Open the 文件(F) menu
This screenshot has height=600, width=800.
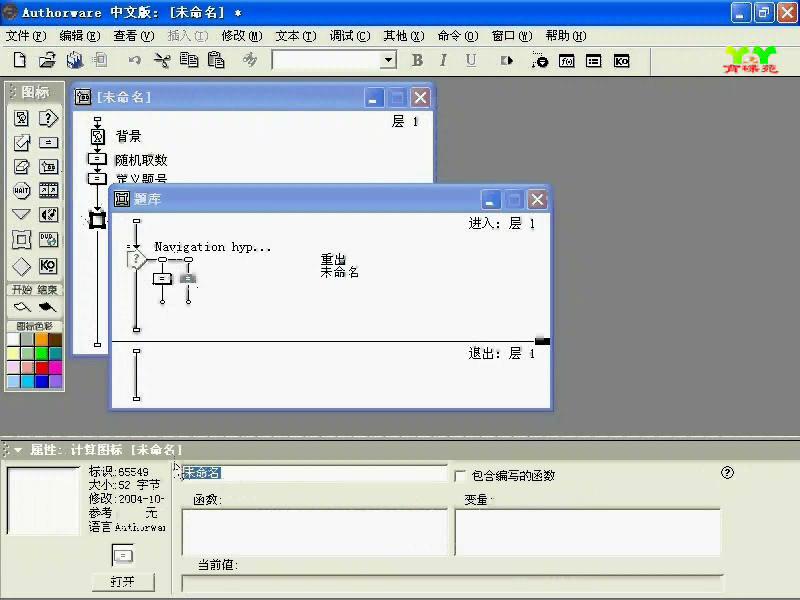(x=26, y=36)
